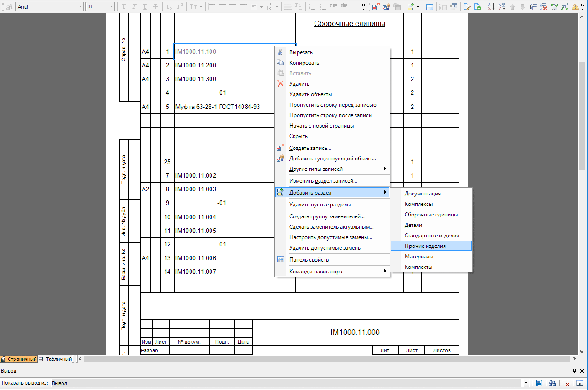Toggle the output panel pin
The height and width of the screenshot is (390, 588).
coord(574,371)
